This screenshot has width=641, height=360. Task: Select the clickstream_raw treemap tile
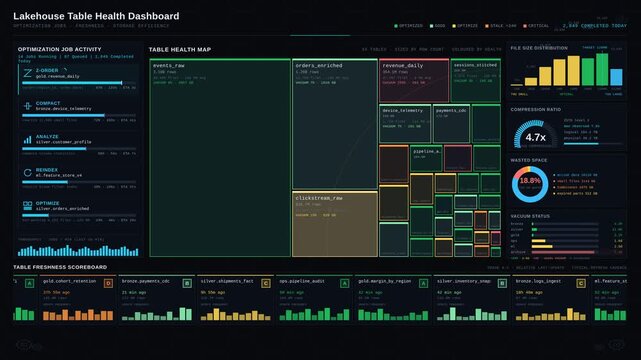[335, 224]
